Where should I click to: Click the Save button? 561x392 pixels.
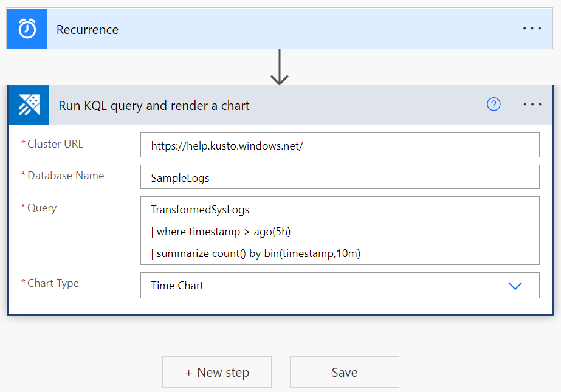344,371
